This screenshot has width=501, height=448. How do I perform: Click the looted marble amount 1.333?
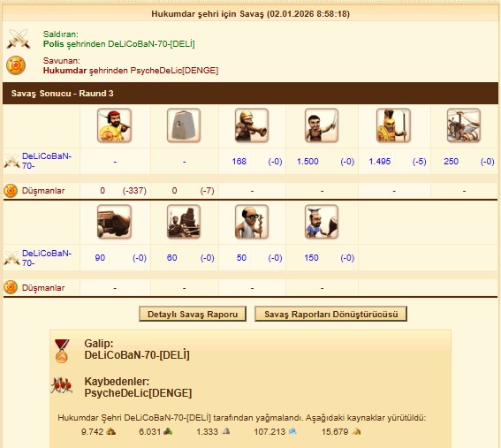(x=207, y=432)
